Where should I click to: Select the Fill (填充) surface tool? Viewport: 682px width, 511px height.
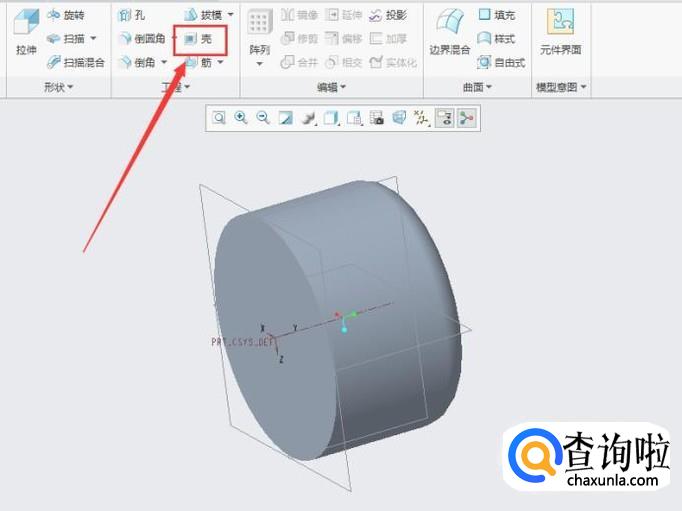[496, 15]
